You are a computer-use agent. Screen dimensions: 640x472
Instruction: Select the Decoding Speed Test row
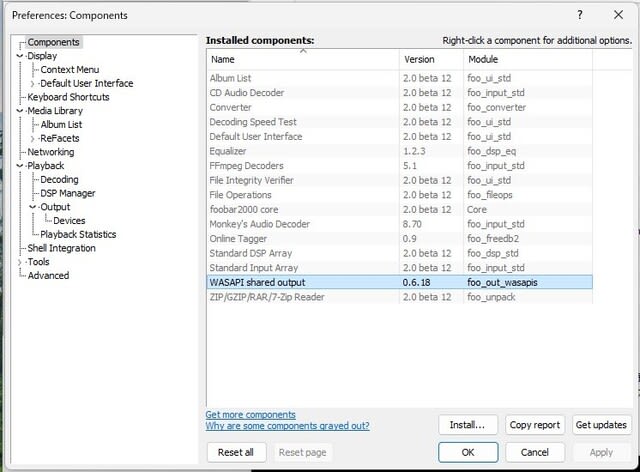[x=400, y=122]
